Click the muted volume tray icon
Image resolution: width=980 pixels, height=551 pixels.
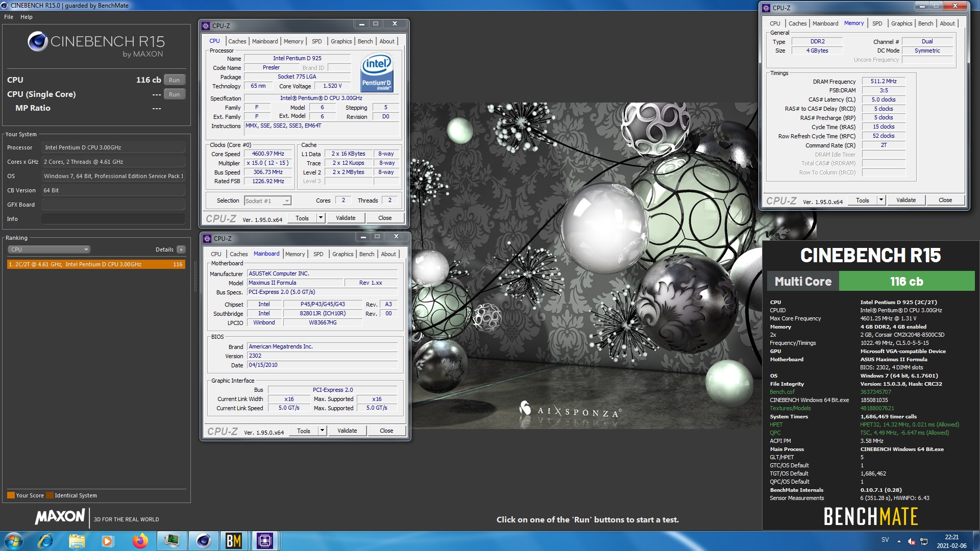912,541
